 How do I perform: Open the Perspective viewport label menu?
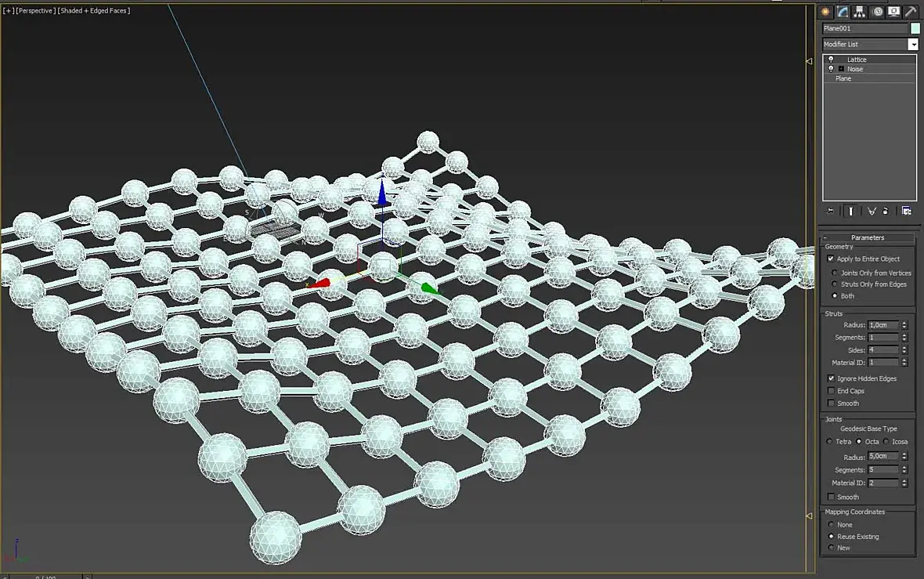(x=35, y=11)
